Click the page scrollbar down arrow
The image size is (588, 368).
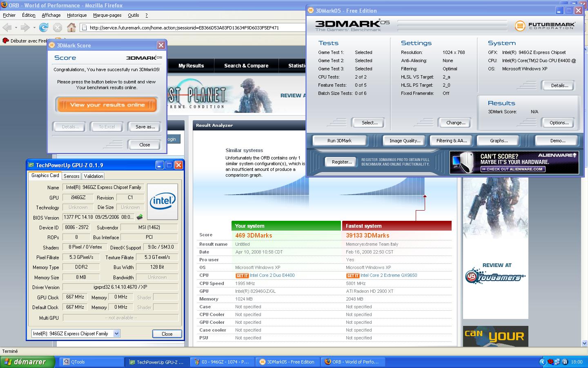pyautogui.click(x=584, y=343)
